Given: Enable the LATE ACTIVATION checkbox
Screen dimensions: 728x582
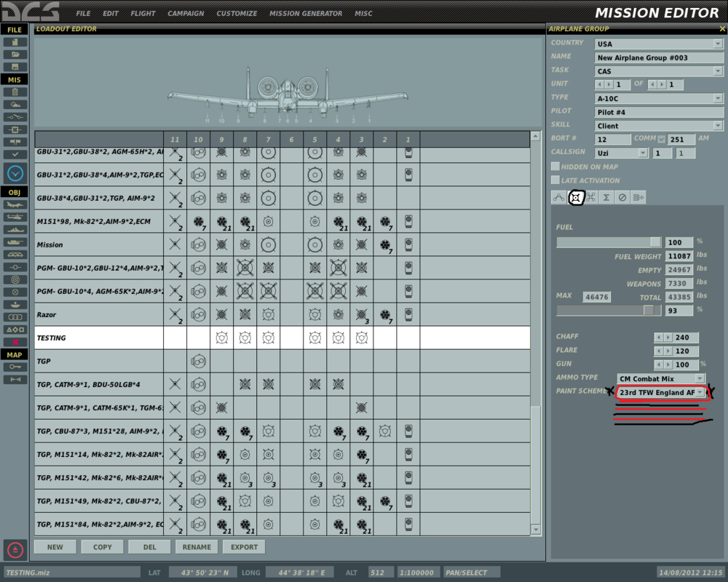Looking at the screenshot, I should click(x=555, y=180).
